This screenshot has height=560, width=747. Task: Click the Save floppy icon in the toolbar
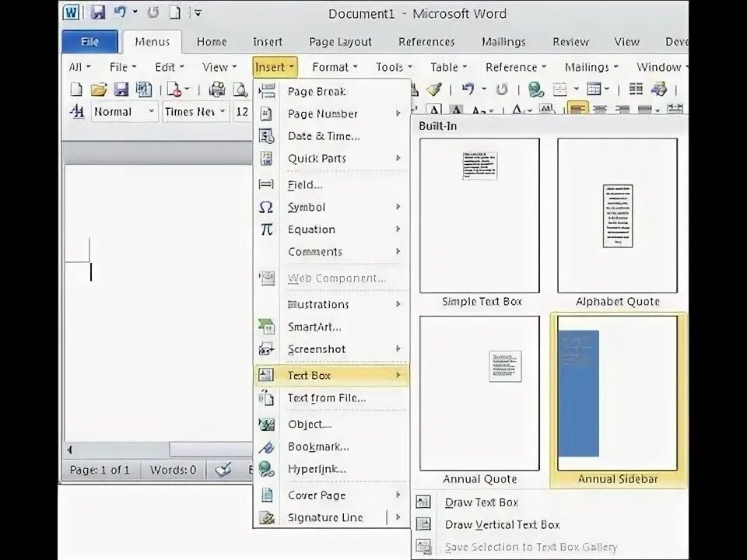point(121,89)
